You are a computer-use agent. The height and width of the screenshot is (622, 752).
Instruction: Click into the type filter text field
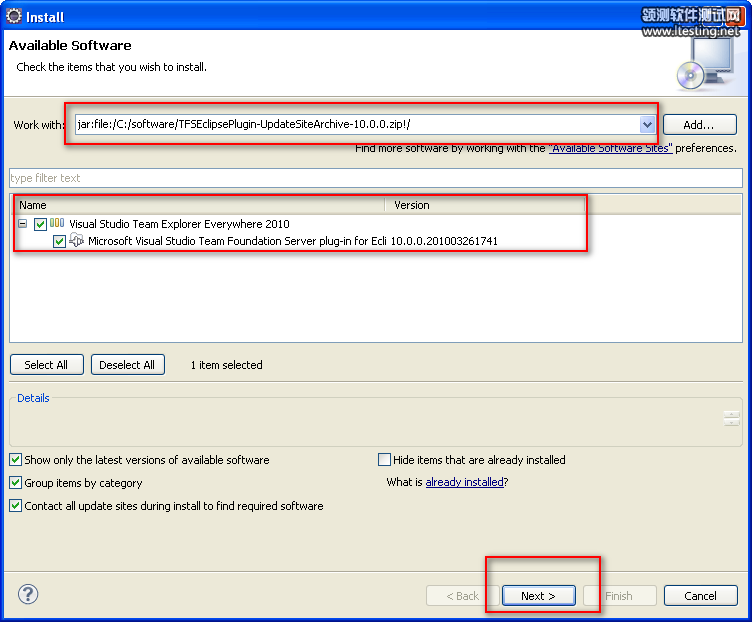point(375,178)
